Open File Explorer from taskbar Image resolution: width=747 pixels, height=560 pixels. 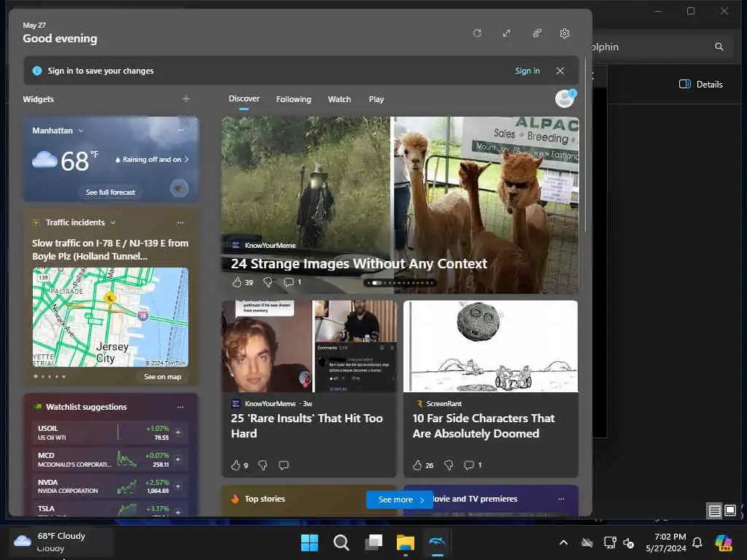pyautogui.click(x=406, y=542)
